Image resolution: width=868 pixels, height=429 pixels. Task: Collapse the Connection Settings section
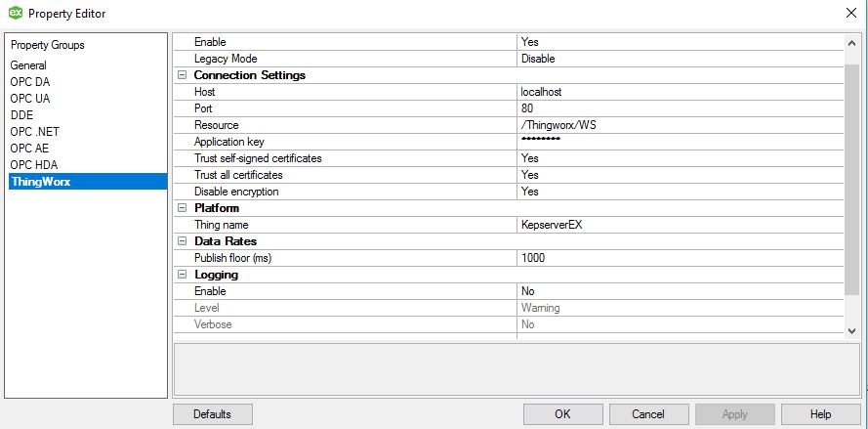pyautogui.click(x=183, y=75)
